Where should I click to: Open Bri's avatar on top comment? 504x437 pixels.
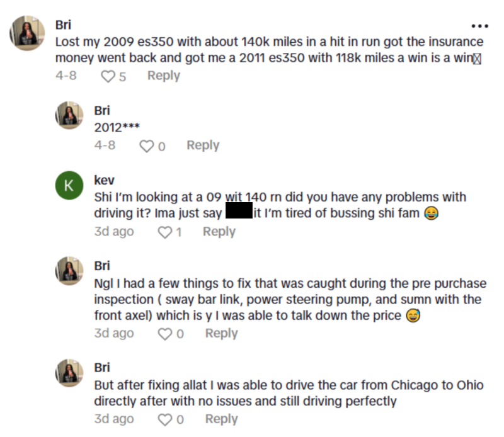(27, 33)
